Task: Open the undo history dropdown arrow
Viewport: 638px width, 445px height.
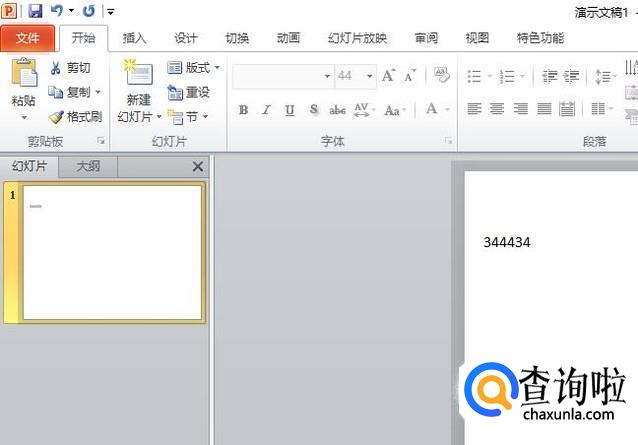Action: (x=71, y=11)
